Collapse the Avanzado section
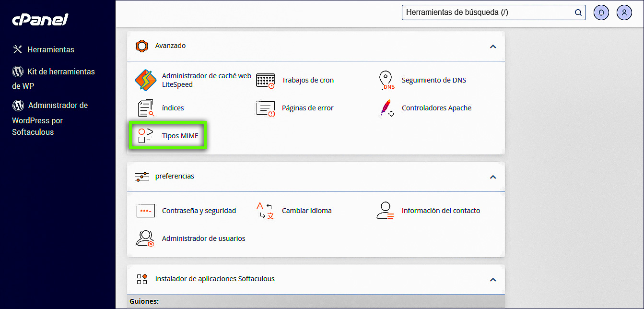The width and height of the screenshot is (644, 309). tap(493, 46)
